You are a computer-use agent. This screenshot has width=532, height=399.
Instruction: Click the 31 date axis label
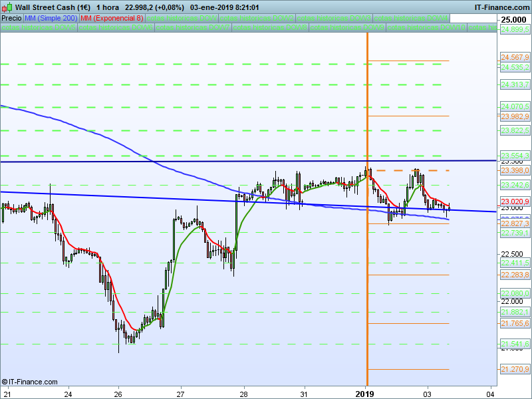click(x=304, y=394)
